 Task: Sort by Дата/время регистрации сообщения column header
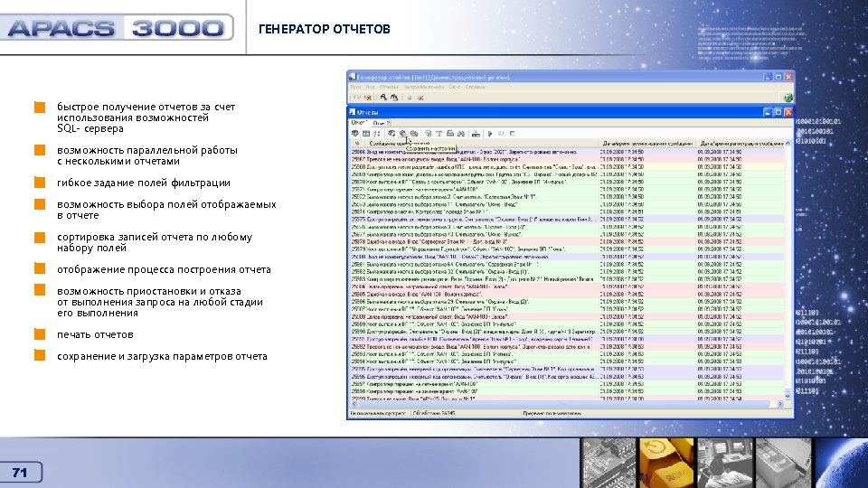tap(741, 144)
